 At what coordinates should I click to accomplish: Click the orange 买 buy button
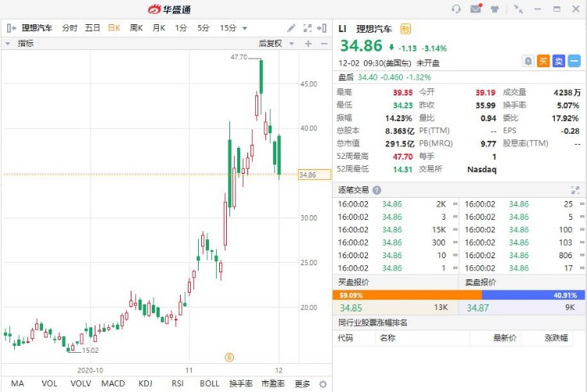pyautogui.click(x=543, y=61)
